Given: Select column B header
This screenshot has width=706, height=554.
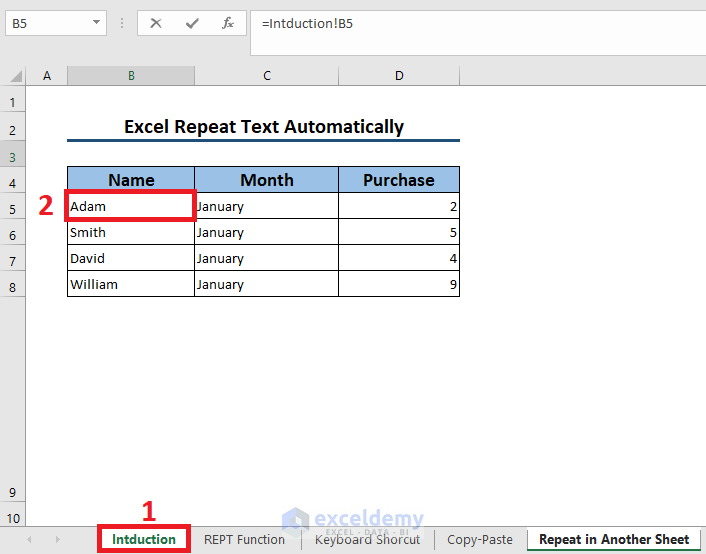Looking at the screenshot, I should 131,76.
